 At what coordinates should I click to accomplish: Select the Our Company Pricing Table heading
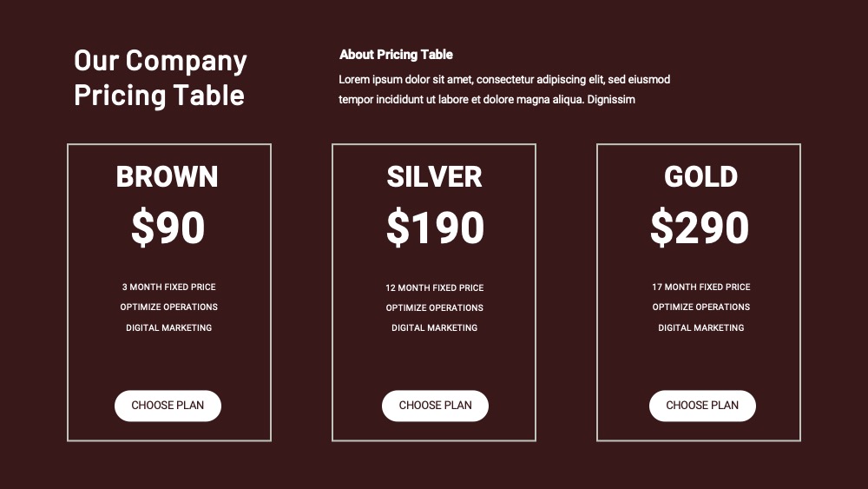(161, 77)
